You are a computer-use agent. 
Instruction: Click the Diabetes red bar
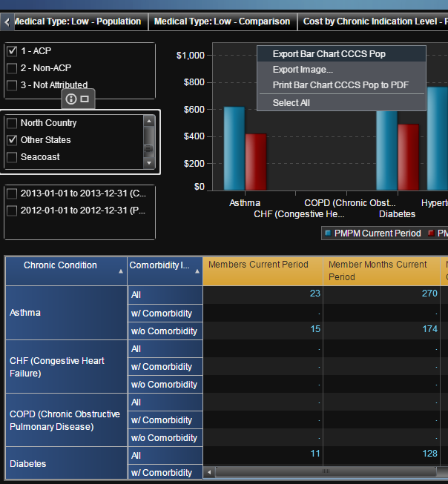(408, 157)
